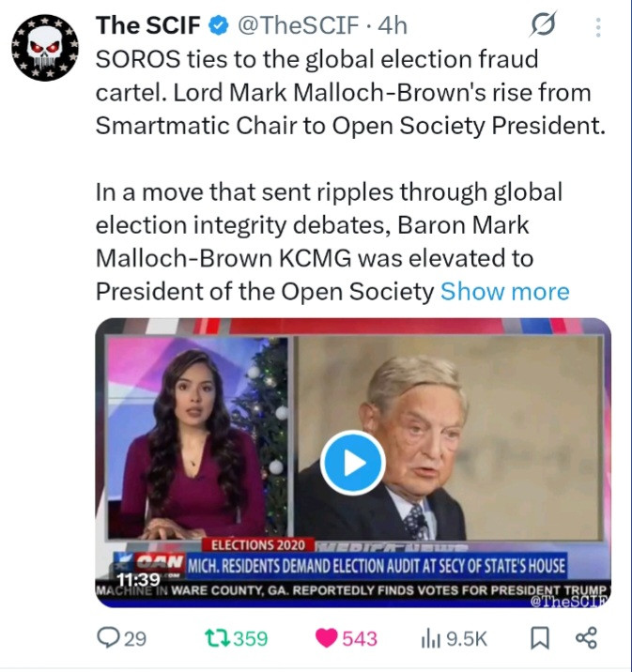Unlike the post via the pink heart
The width and height of the screenshot is (632, 672).
point(327,638)
